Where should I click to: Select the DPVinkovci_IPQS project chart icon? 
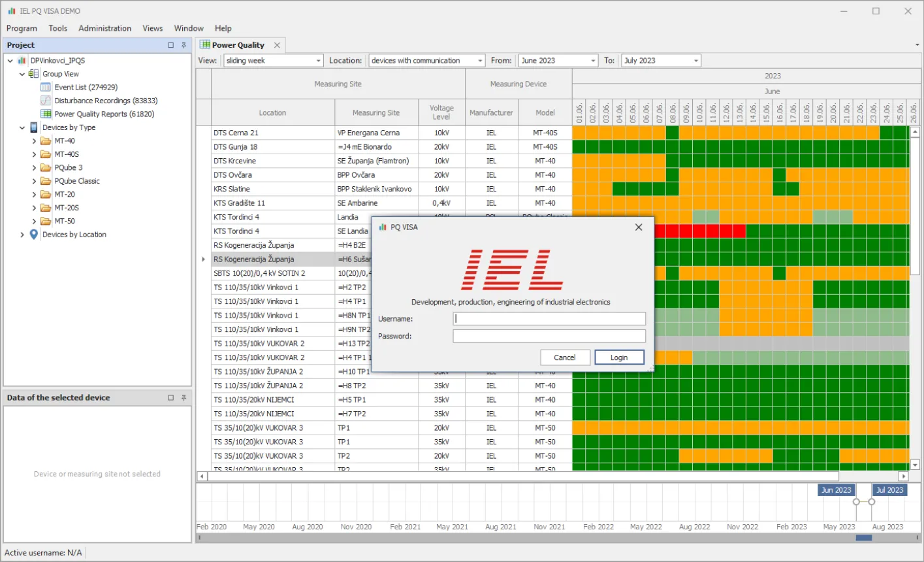coord(22,60)
